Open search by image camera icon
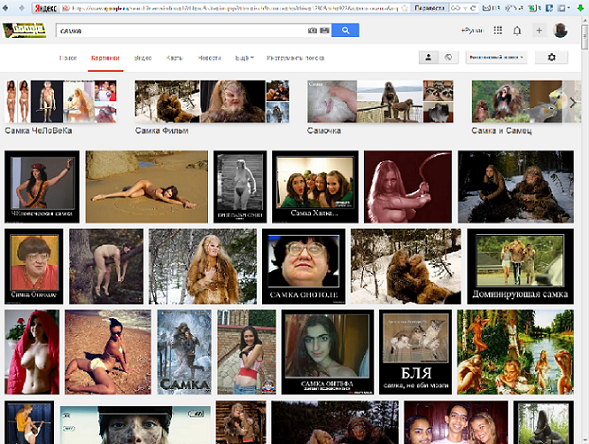This screenshot has height=444, width=589. click(312, 30)
